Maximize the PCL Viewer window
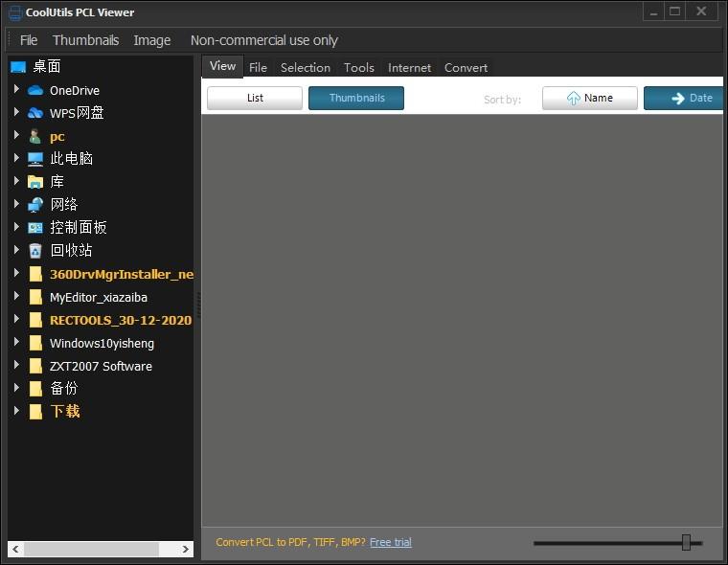The image size is (728, 565). [x=675, y=11]
